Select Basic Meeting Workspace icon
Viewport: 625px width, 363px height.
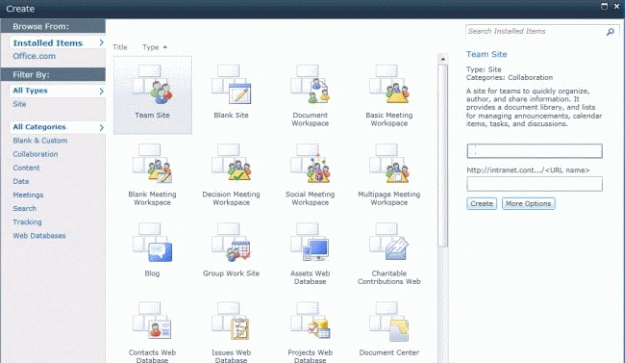(389, 85)
